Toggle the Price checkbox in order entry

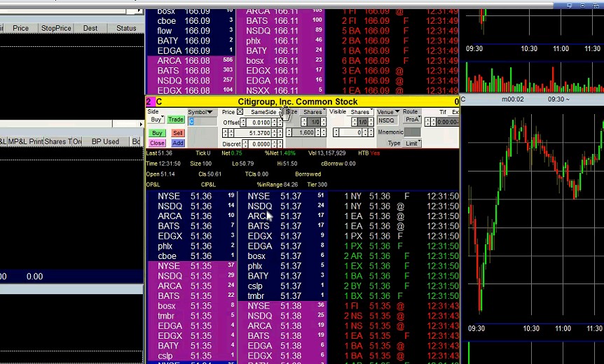tap(240, 112)
